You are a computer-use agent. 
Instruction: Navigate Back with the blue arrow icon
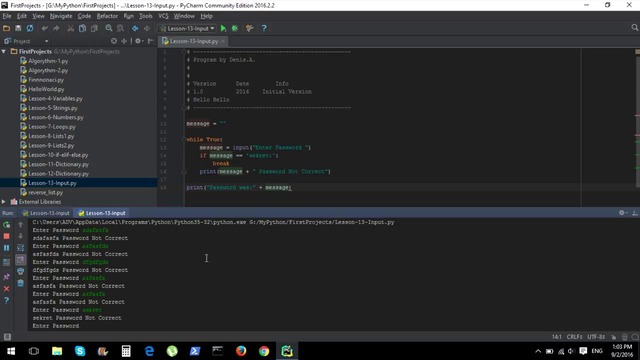pyautogui.click(x=135, y=28)
